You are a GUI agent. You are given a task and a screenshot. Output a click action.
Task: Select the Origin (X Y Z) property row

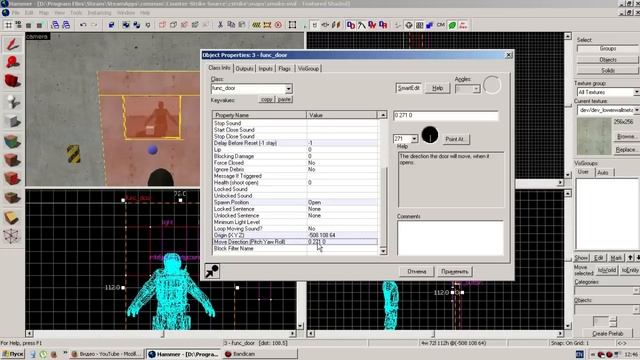[296, 236]
